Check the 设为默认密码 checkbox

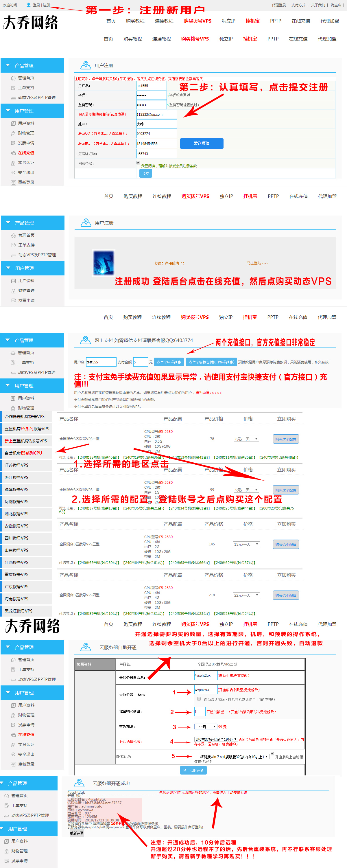pyautogui.click(x=199, y=699)
